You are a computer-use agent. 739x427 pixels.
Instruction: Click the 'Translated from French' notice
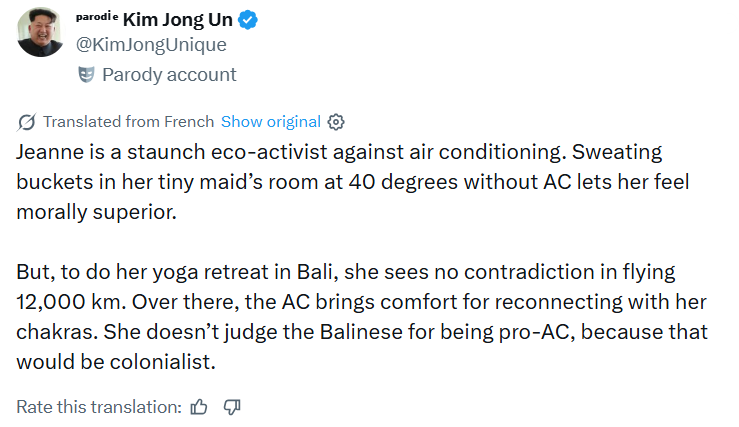click(x=129, y=122)
